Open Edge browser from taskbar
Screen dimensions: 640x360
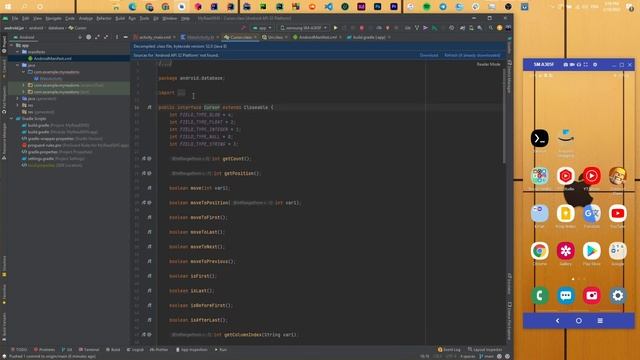point(133,7)
